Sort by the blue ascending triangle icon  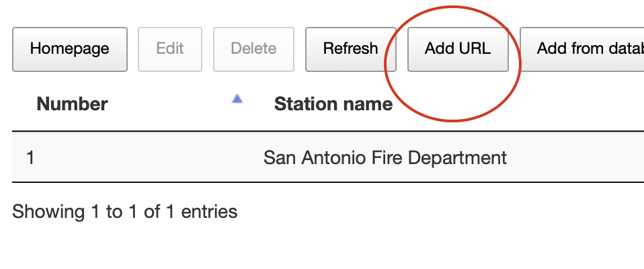point(237,99)
